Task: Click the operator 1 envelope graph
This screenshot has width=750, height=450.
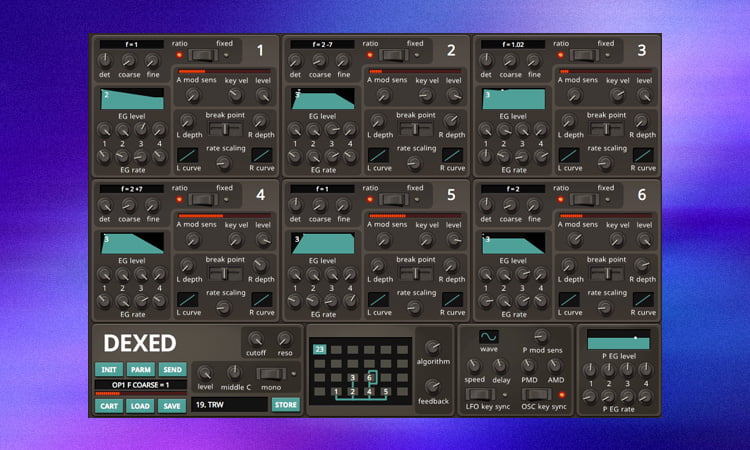Action: [130, 100]
